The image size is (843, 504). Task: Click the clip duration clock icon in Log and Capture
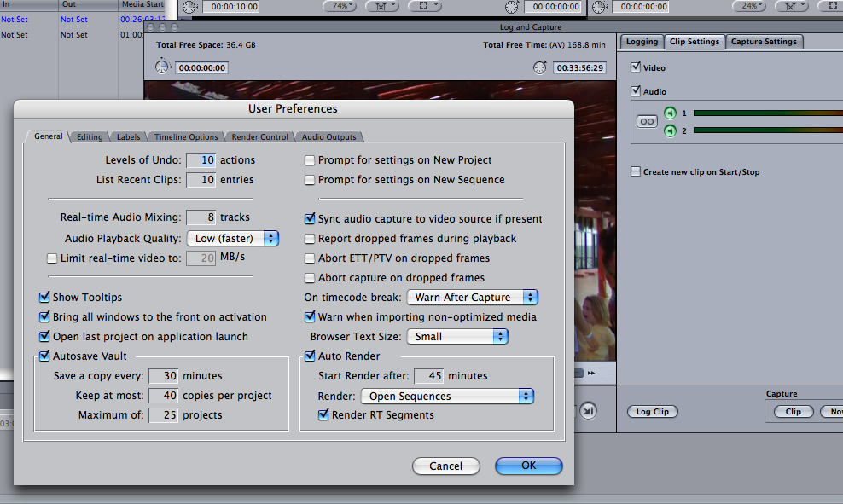(x=163, y=67)
